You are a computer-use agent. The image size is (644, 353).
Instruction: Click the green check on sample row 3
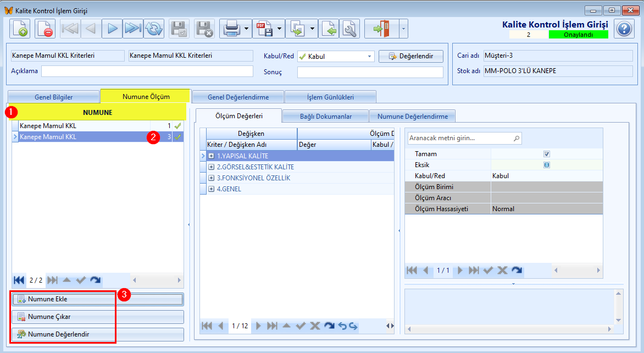click(178, 137)
